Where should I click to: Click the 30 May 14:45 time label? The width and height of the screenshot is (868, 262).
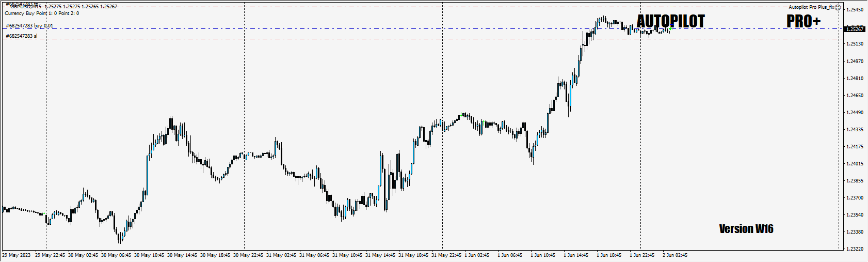tap(182, 255)
